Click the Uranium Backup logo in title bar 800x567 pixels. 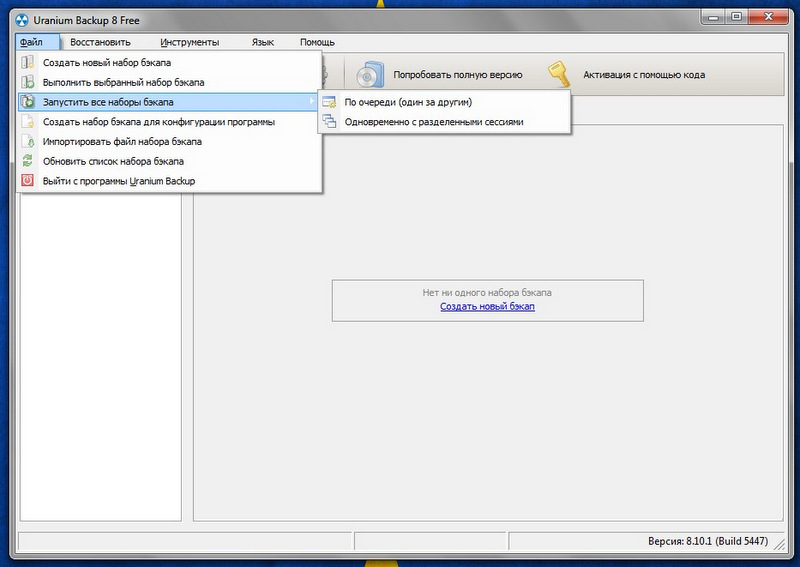pyautogui.click(x=22, y=20)
